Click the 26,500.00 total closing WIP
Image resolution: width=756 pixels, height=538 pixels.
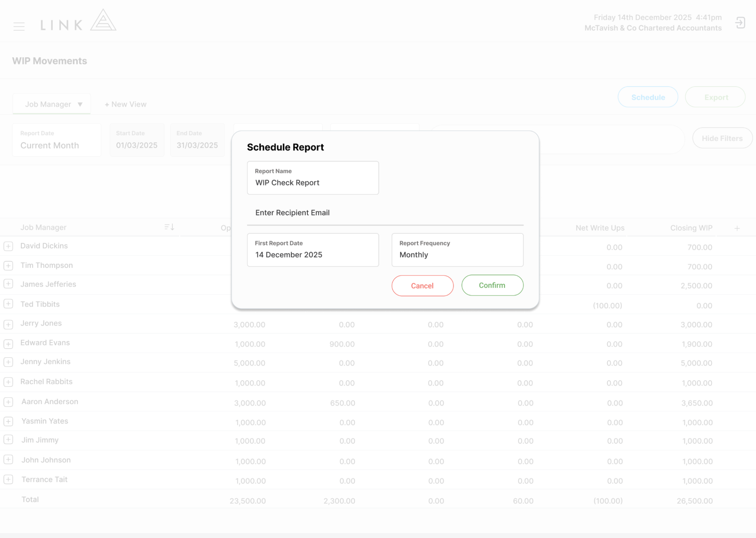tap(695, 501)
